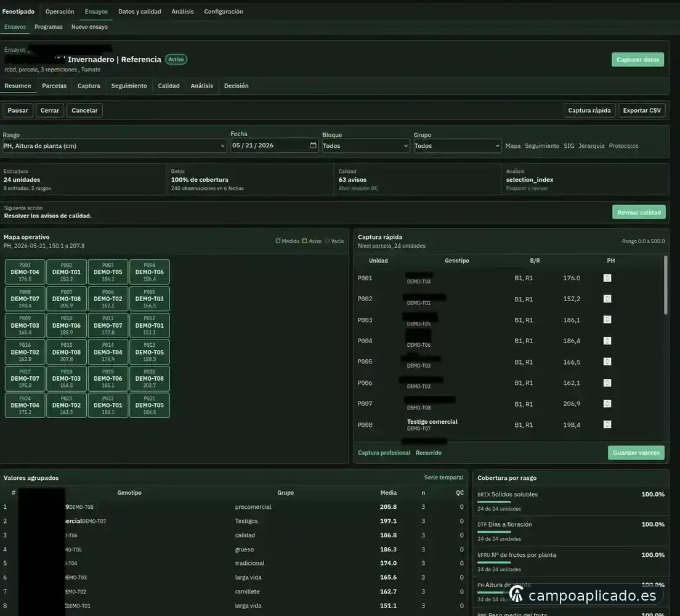Open the Serie temporal link
Image resolution: width=680 pixels, height=616 pixels.
pos(443,477)
